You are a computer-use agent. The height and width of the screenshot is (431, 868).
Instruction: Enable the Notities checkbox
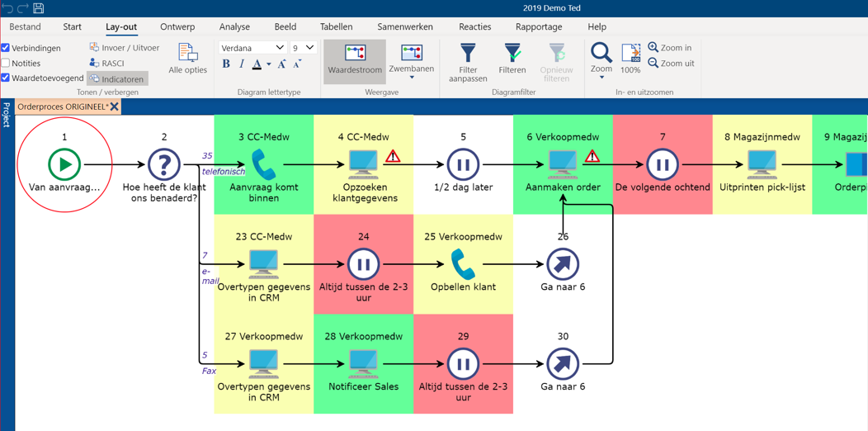click(5, 63)
